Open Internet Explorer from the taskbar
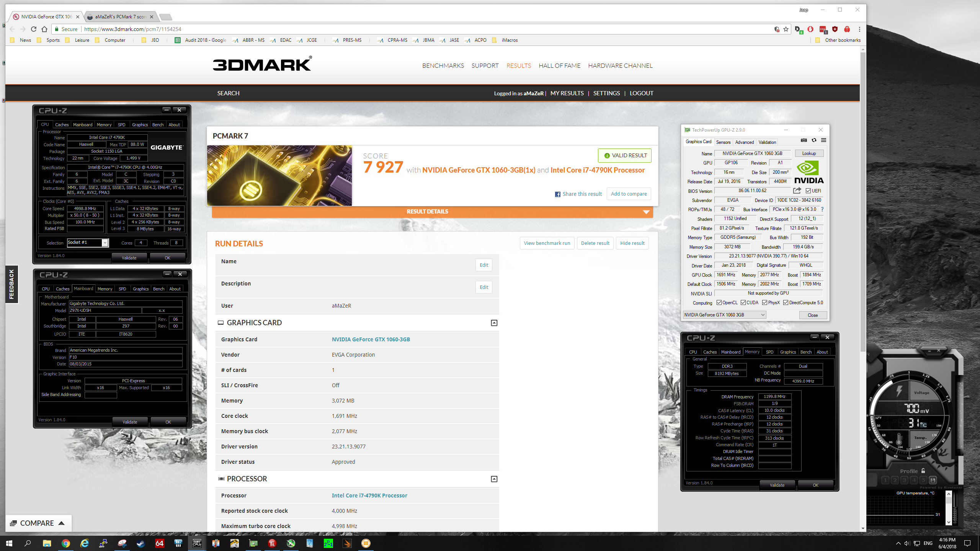This screenshot has width=980, height=551. click(85, 543)
